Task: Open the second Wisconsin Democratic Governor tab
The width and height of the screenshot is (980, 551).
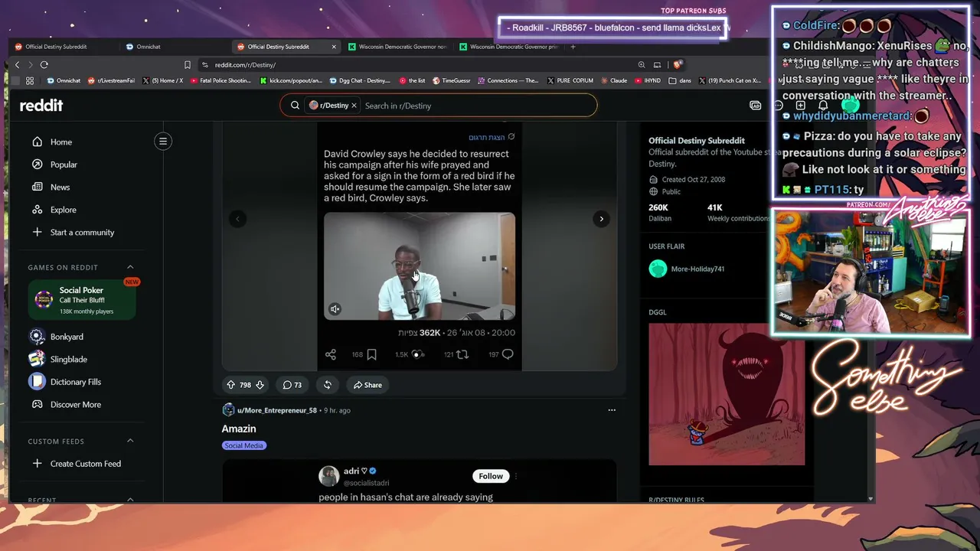Action: 508,47
